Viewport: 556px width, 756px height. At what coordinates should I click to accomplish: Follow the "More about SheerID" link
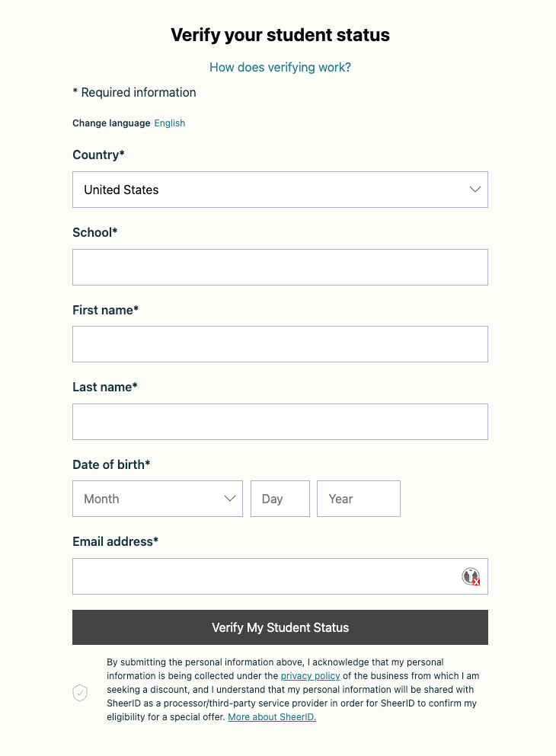point(272,717)
